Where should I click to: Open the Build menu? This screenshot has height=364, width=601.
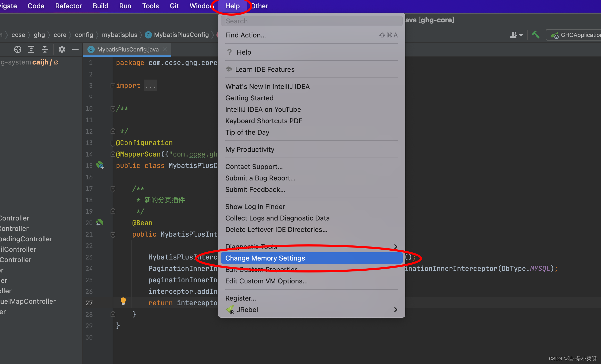point(100,6)
